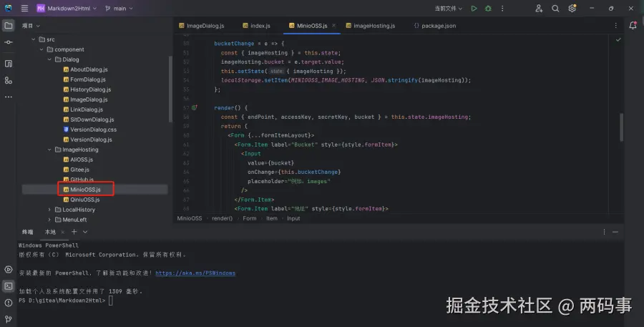Open new terminal options dropdown arrow

click(x=85, y=232)
